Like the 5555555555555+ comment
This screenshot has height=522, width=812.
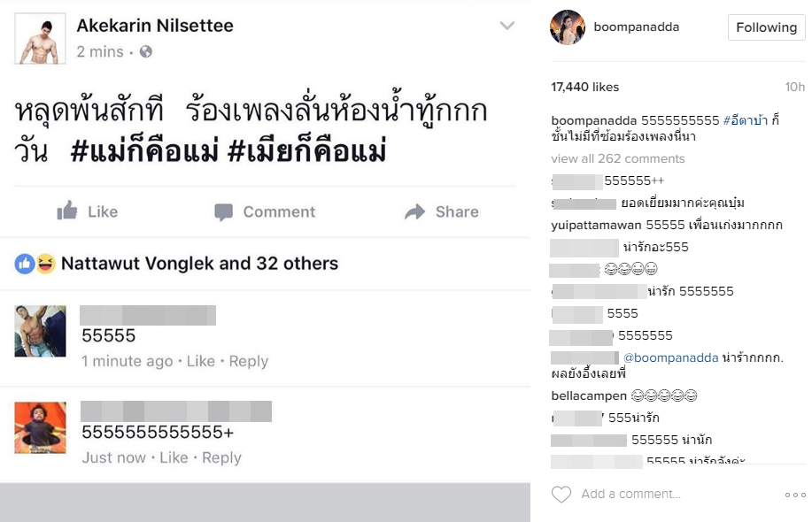174,457
